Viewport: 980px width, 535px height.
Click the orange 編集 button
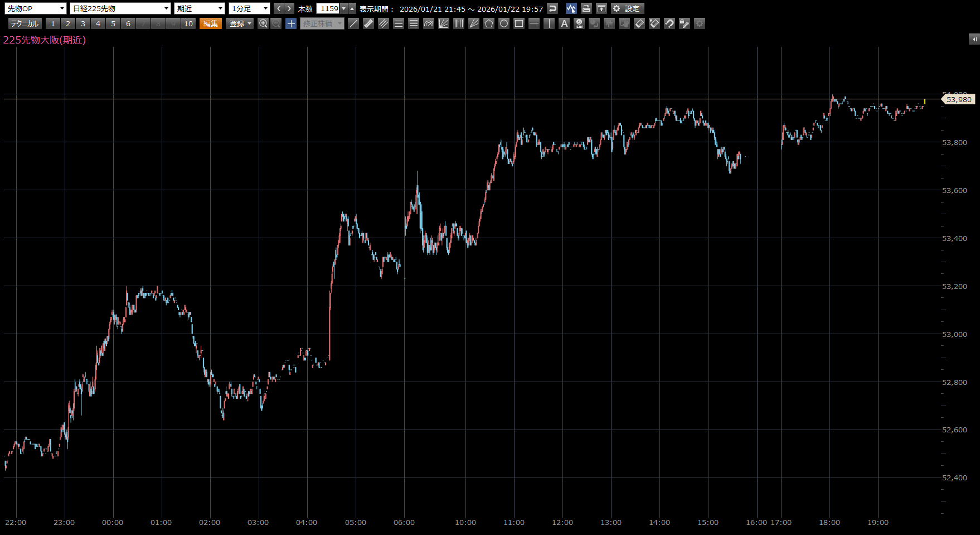click(x=211, y=23)
